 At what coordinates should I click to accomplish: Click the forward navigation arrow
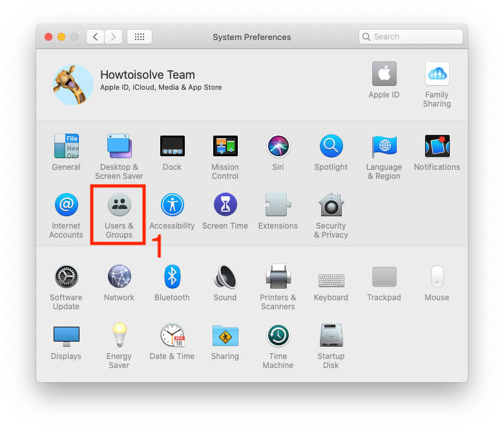pos(113,37)
